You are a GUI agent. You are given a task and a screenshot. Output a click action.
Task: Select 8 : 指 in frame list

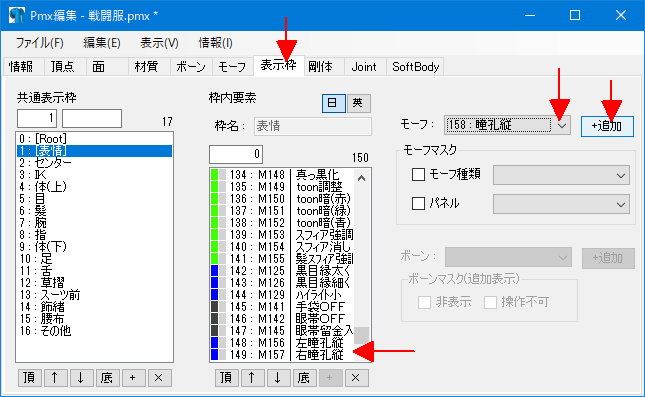94,235
